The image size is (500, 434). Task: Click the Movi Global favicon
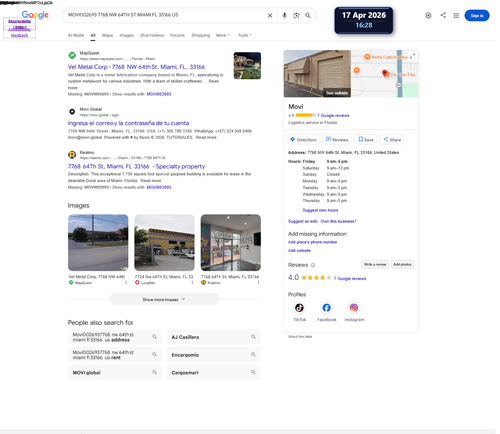pos(72,112)
